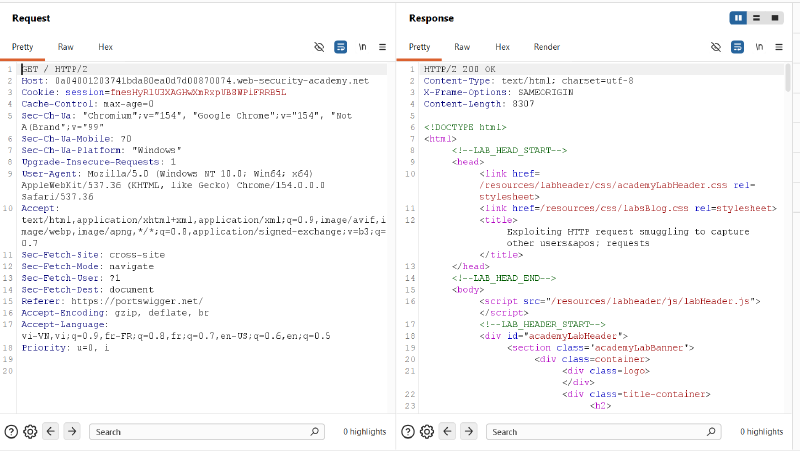
Task: Click the LAB_HEAD_END comment line
Action: point(504,278)
